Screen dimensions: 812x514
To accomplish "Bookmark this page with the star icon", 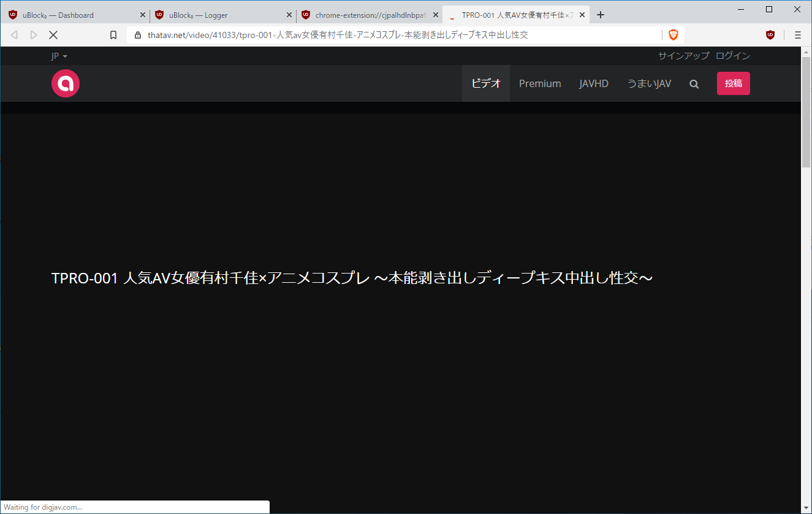I will 113,35.
